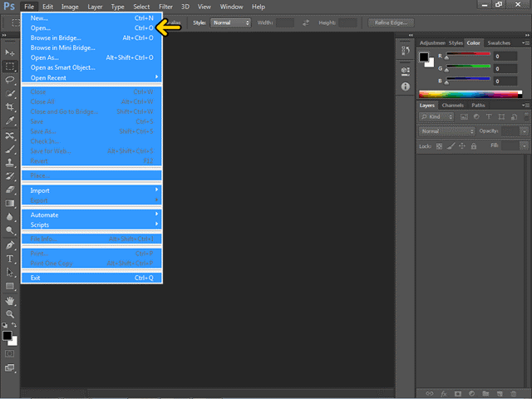Select the Eyedropper tool
Image resolution: width=532 pixels, height=399 pixels.
point(10,121)
